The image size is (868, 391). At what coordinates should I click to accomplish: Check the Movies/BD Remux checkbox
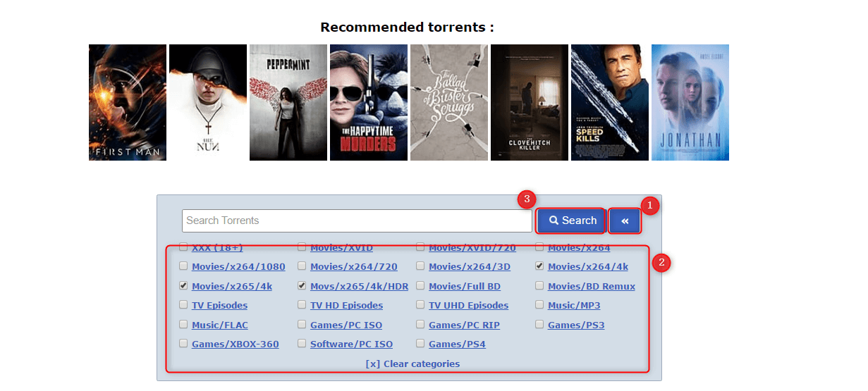[x=539, y=286]
